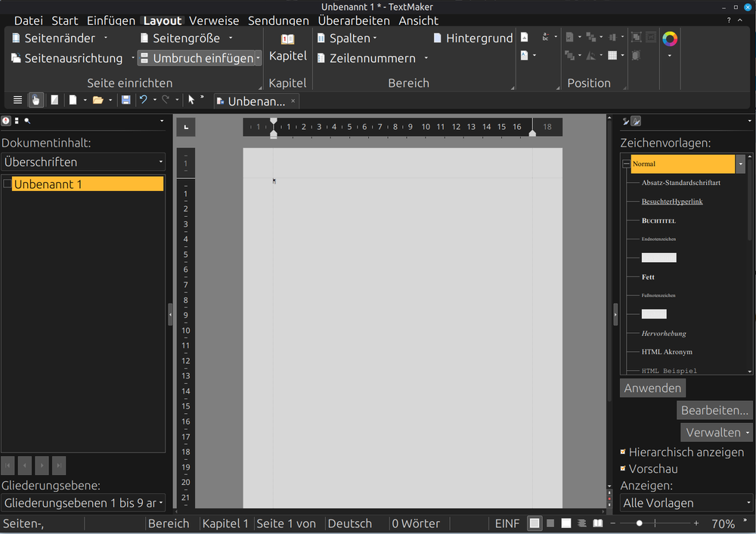The height and width of the screenshot is (534, 756).
Task: Click the open folder icon
Action: tap(98, 100)
